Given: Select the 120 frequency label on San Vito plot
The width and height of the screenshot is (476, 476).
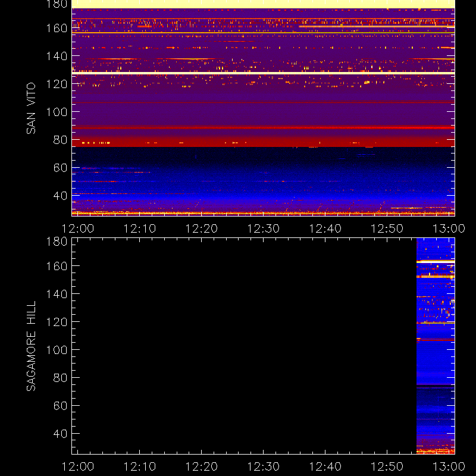Looking at the screenshot, I should coord(57,84).
